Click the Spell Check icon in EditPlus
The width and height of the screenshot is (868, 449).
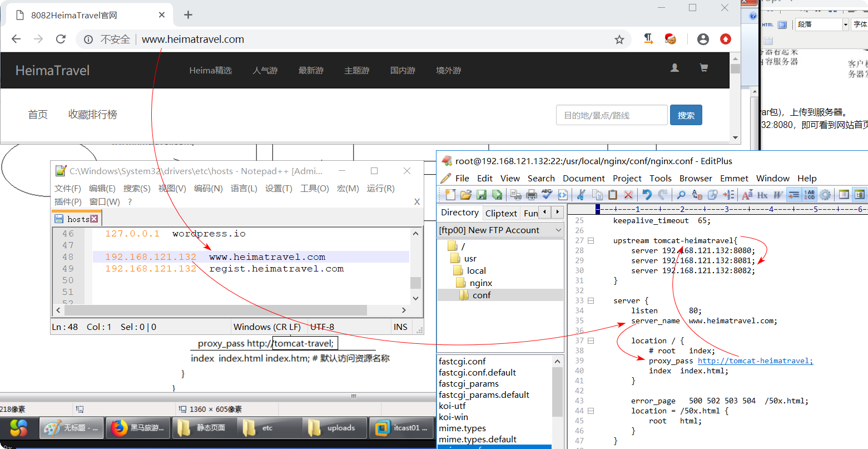547,195
